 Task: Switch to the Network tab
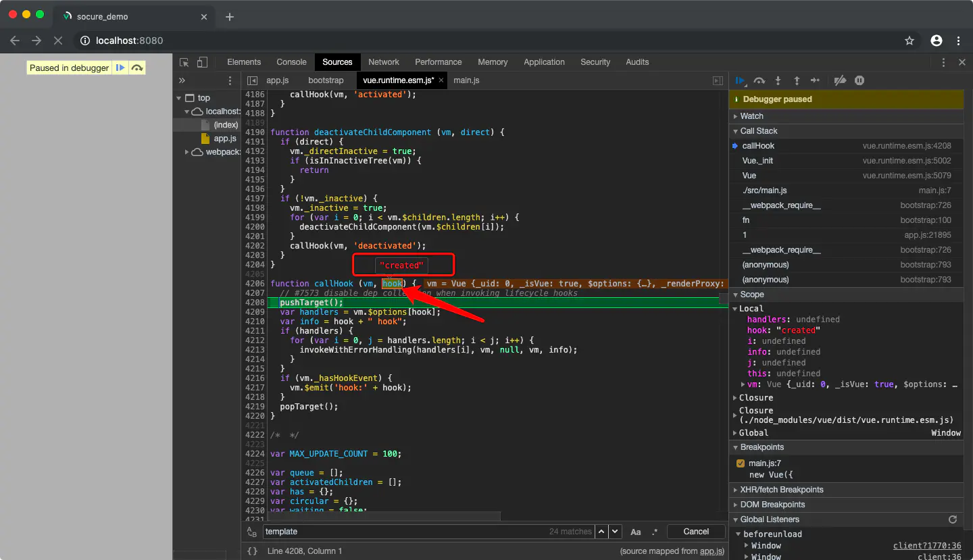(x=383, y=62)
